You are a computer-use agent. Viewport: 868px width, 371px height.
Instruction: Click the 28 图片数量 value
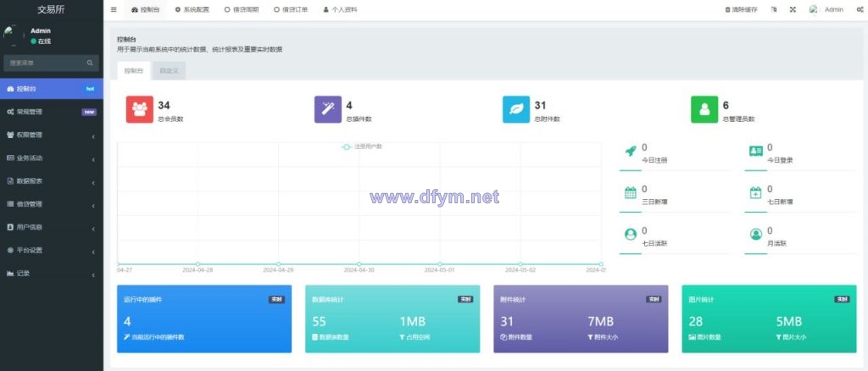point(695,321)
